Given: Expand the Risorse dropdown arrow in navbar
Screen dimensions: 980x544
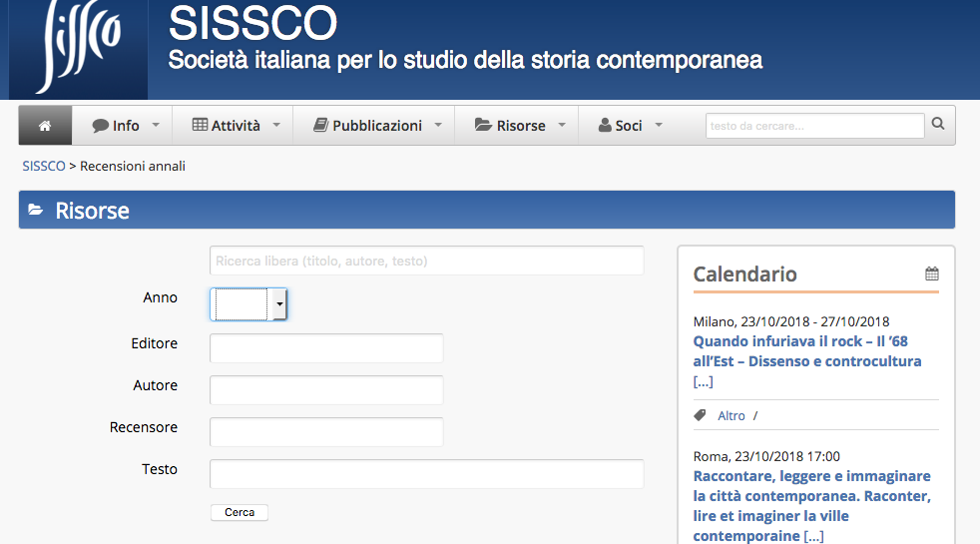Looking at the screenshot, I should (x=562, y=126).
